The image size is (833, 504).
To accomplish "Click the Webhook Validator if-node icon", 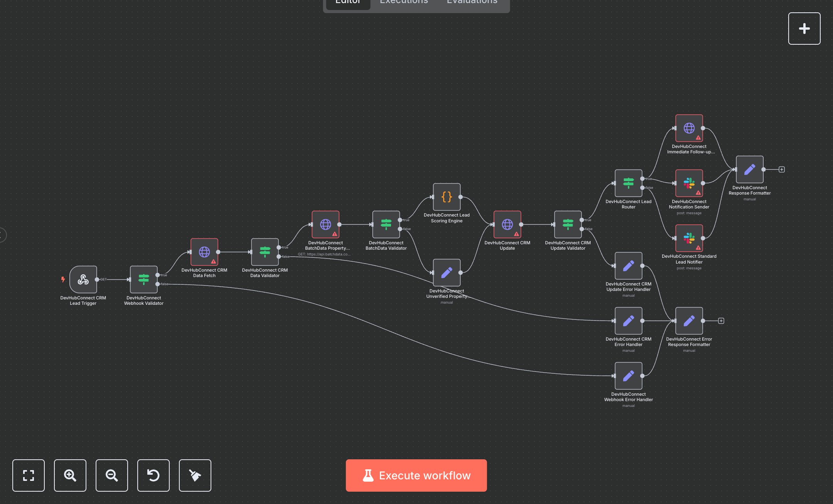I will pyautogui.click(x=143, y=279).
